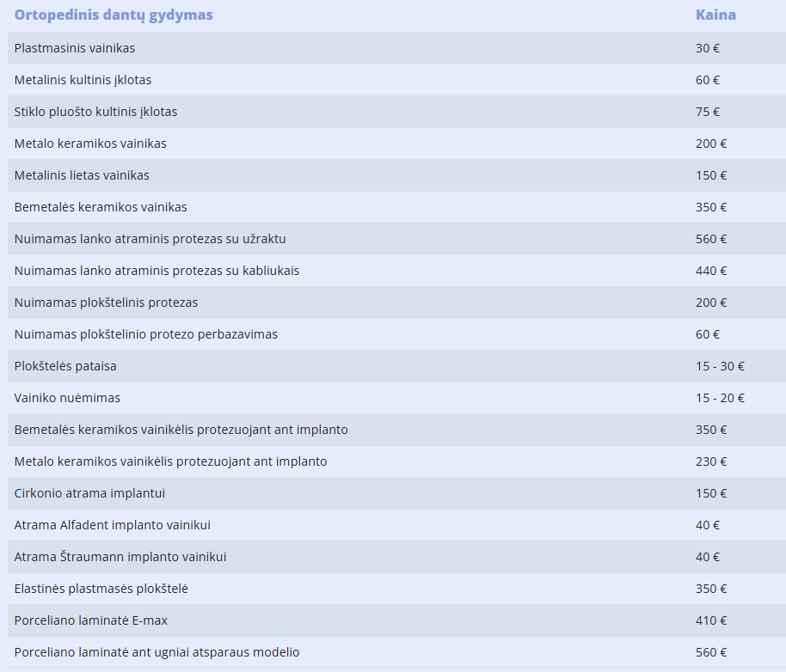Click the 40 € price for Atrama Alfadent

coord(707,525)
